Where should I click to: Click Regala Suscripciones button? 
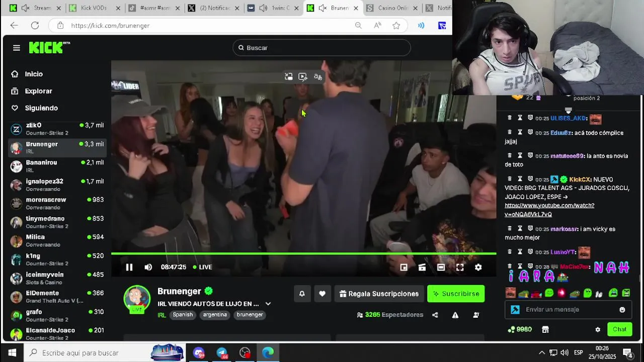point(379,294)
